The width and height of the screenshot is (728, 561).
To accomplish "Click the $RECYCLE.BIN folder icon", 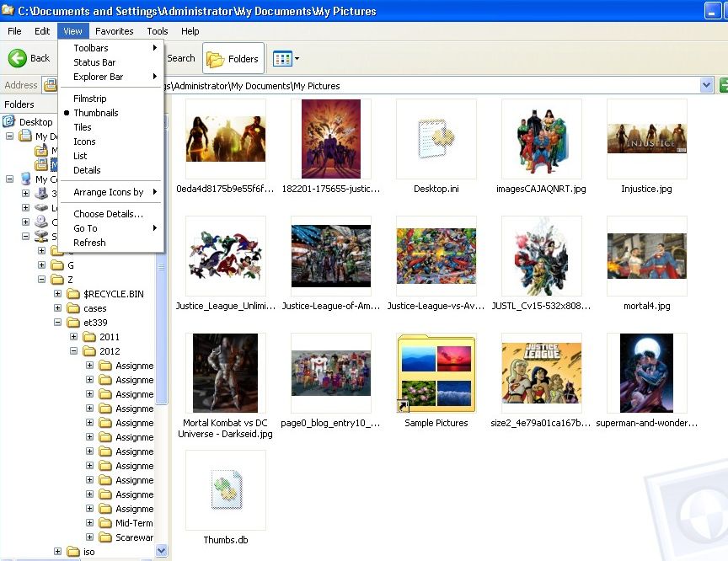I will pos(73,294).
